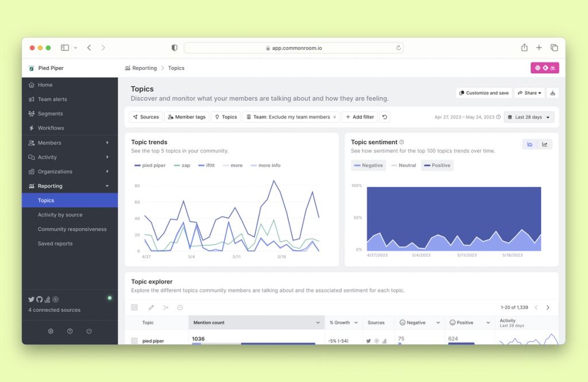
Task: Show the tab overview icon
Action: pos(554,48)
